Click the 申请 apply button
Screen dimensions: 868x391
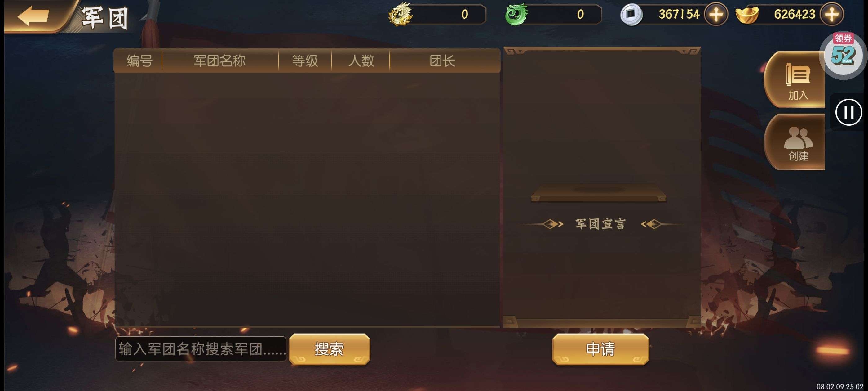click(600, 349)
